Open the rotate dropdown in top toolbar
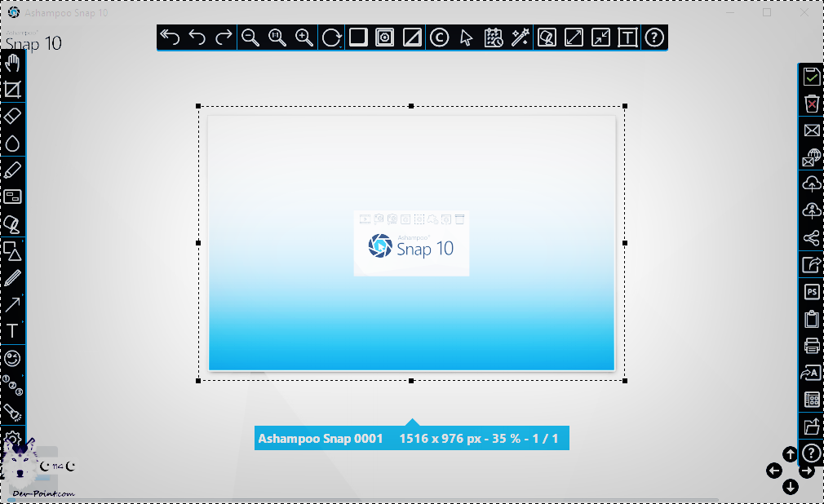 [332, 38]
